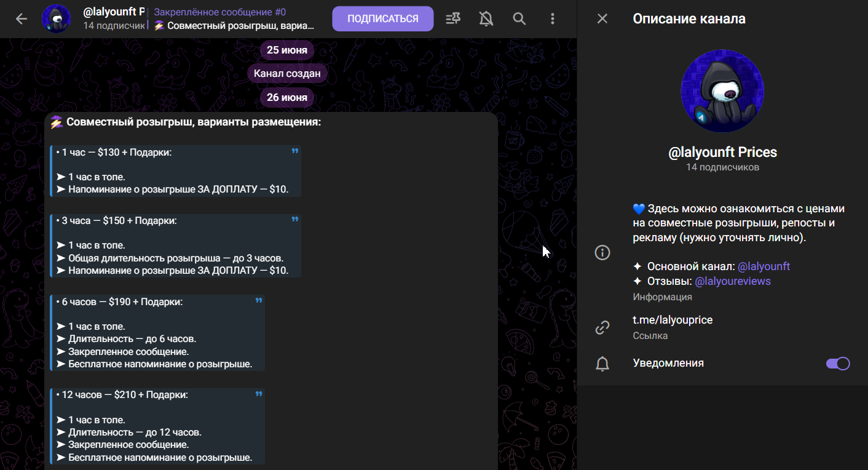Click 'Совместный розыгрыш, варианты размещения' heading

click(194, 122)
